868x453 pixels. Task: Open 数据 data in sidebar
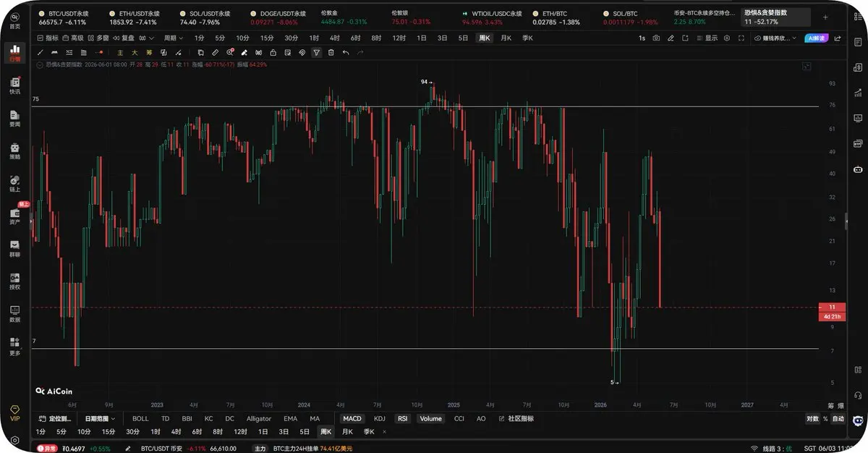15,314
